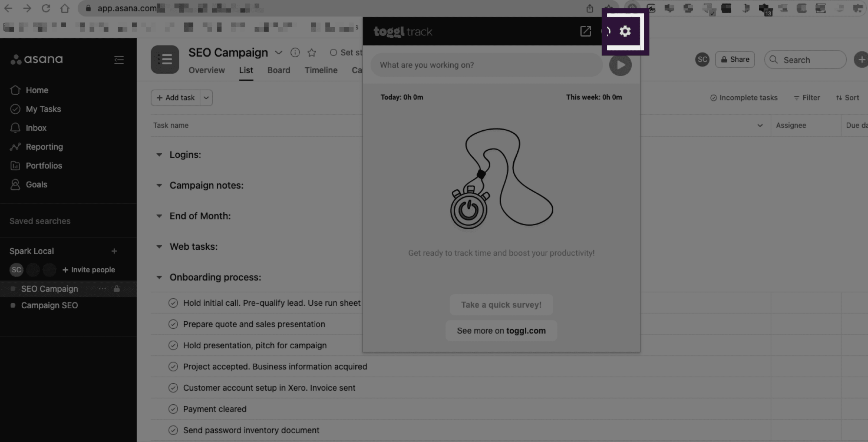The height and width of the screenshot is (442, 868).
Task: Check off 'Prepare quote and sales presentation'
Action: [174, 324]
